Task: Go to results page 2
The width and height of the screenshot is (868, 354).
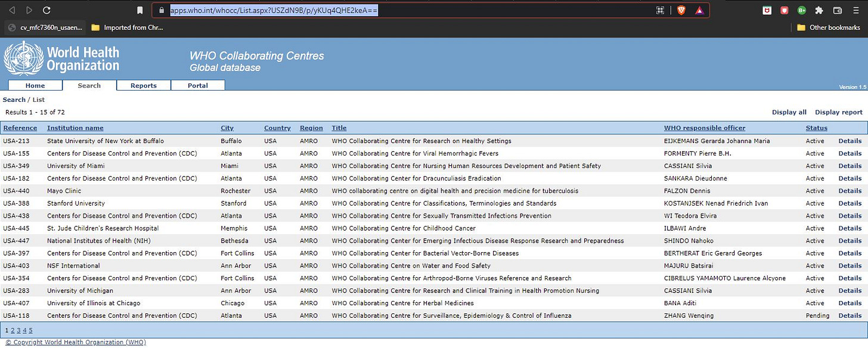Action: point(13,330)
